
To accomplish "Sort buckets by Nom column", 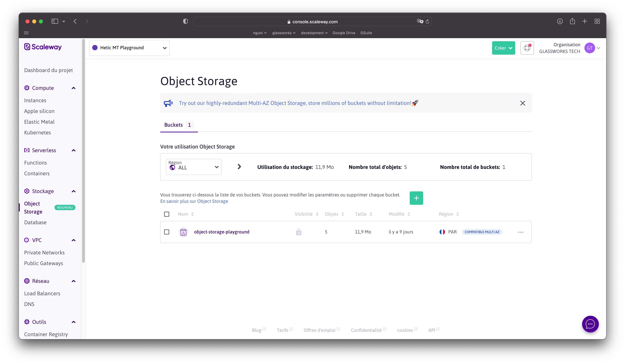I will coord(186,214).
